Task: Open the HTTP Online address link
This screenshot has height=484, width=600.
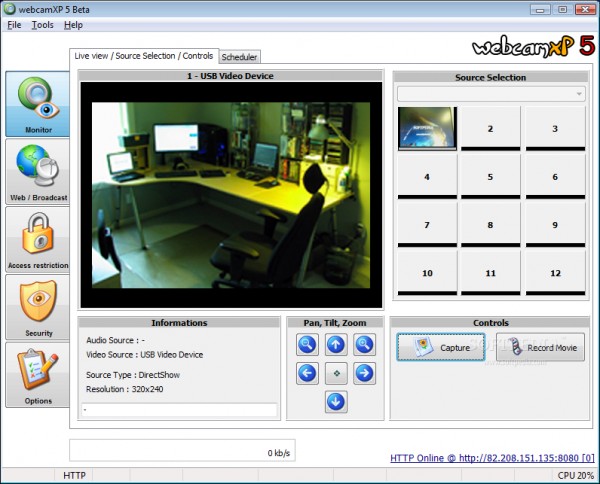Action: [492, 458]
